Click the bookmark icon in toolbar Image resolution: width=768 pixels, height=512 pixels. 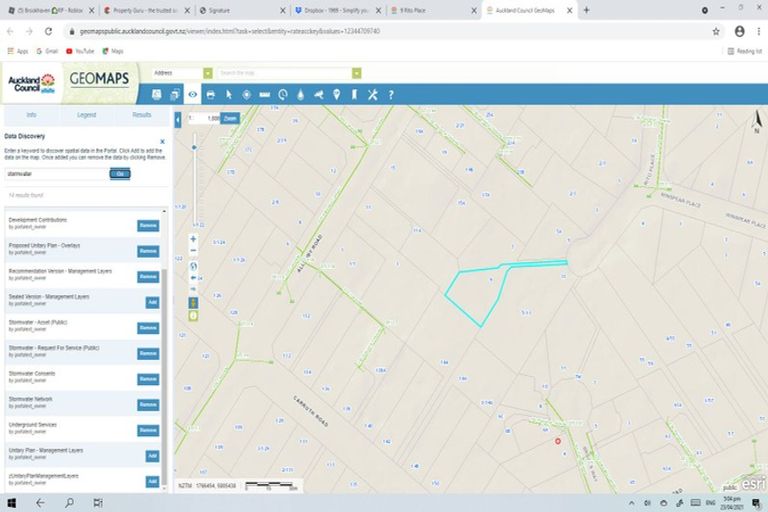[354, 94]
